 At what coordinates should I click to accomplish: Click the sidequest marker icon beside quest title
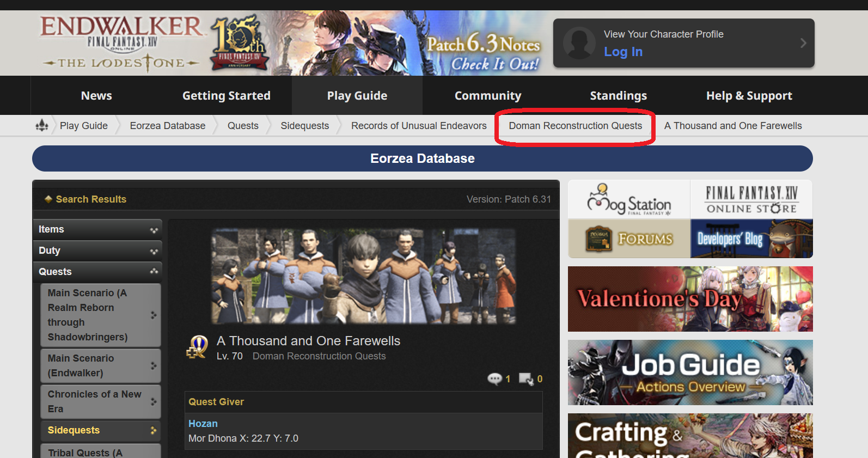click(x=197, y=347)
